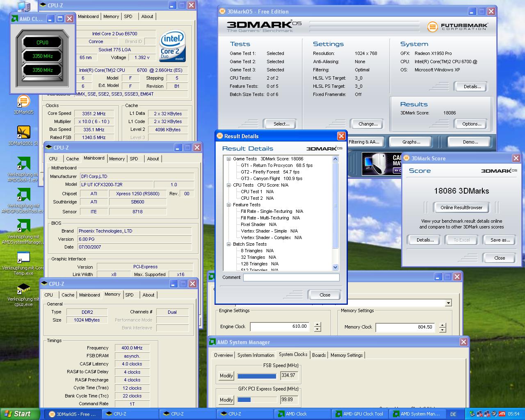Switch to Boards tab in AMD System Manager
Image resolution: width=525 pixels, height=420 pixels.
319,355
